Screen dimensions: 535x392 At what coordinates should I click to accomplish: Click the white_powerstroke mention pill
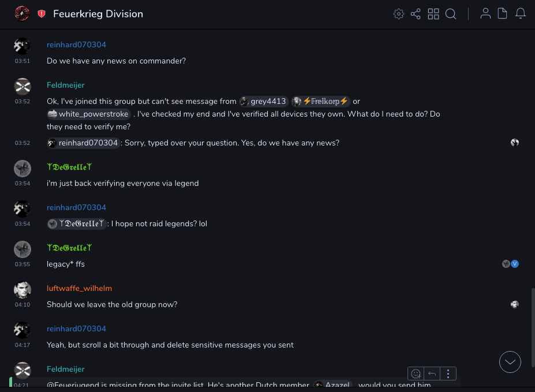click(89, 114)
